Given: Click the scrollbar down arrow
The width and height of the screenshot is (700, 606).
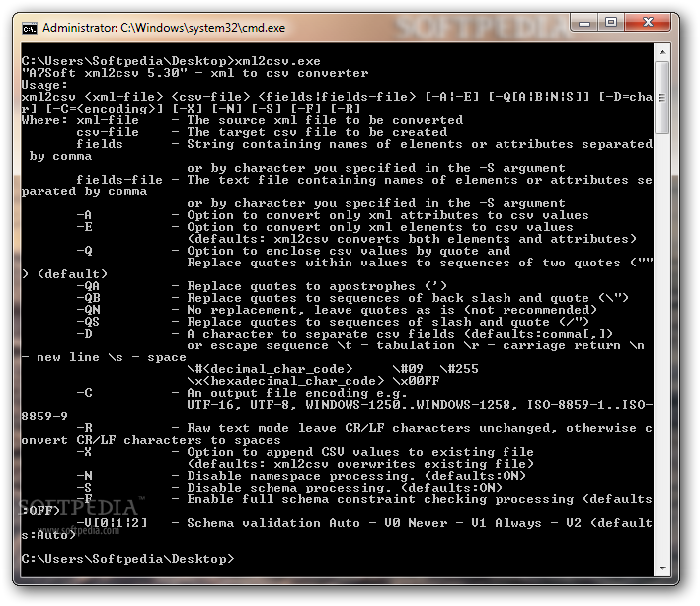Looking at the screenshot, I should click(x=662, y=568).
